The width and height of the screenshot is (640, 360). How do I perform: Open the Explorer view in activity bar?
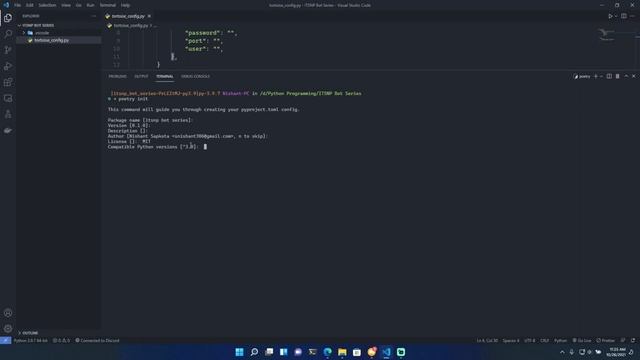point(8,18)
